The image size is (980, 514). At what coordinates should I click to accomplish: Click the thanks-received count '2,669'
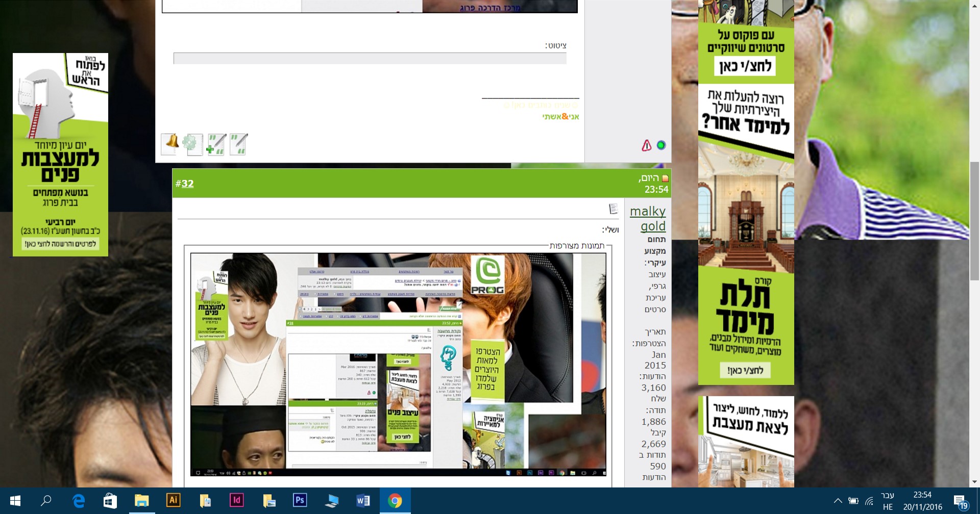[x=653, y=444]
